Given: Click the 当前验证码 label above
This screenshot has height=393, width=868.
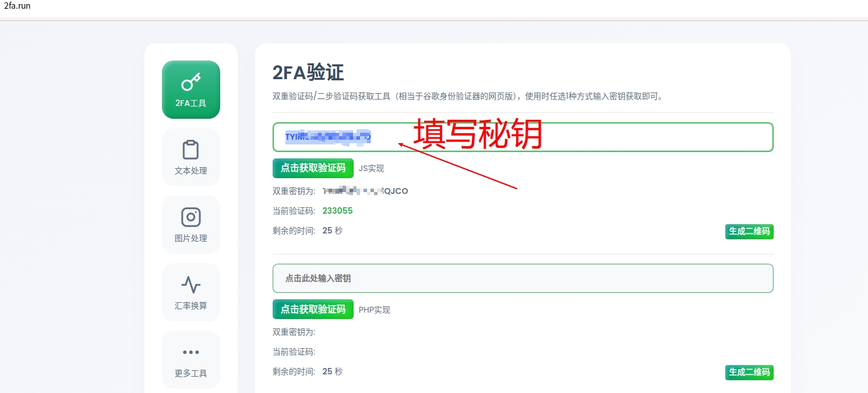Looking at the screenshot, I should click(x=294, y=211).
